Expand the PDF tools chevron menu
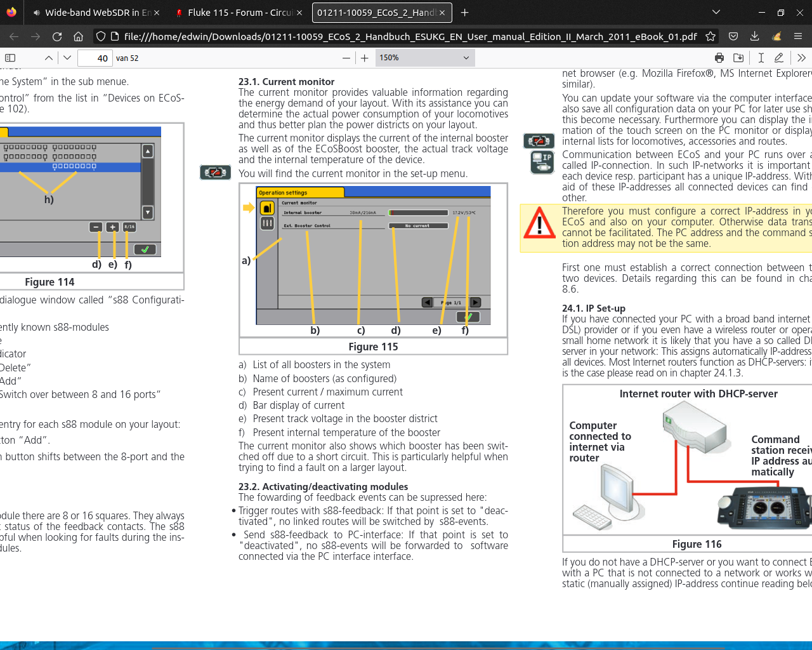 [x=801, y=58]
